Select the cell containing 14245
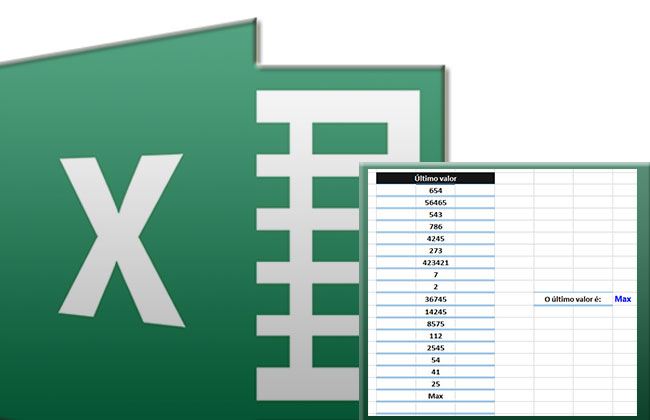Image resolution: width=650 pixels, height=420 pixels. pyautogui.click(x=435, y=312)
